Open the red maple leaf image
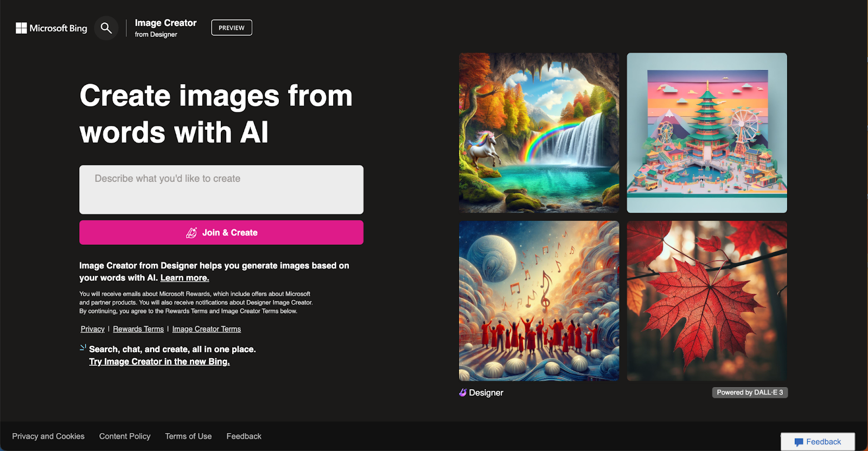This screenshot has width=868, height=451. click(707, 301)
